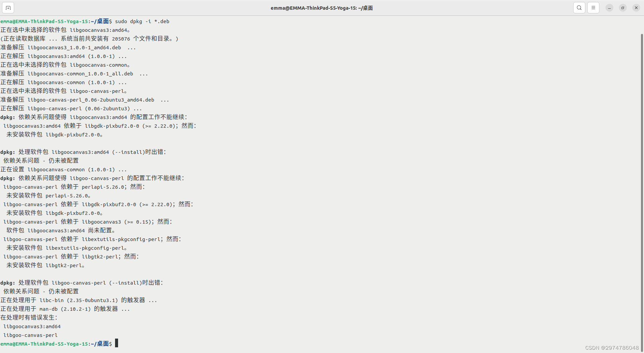Close the terminal window
Viewport: 644px width, 353px height.
(636, 7)
